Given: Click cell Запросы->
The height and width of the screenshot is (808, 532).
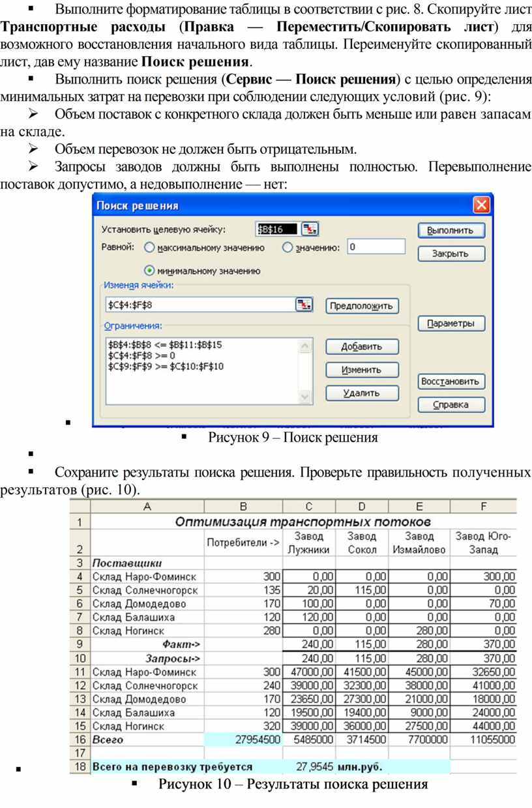Looking at the screenshot, I should click(147, 658).
